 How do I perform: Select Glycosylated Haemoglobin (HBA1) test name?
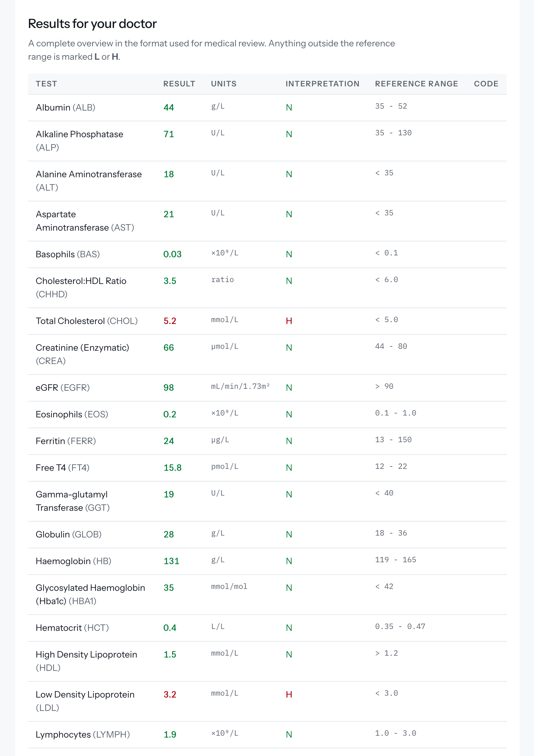(90, 594)
